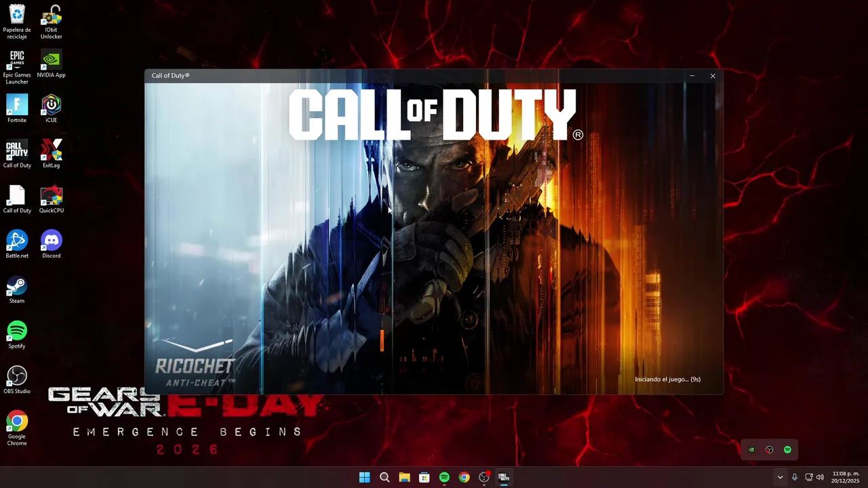The width and height of the screenshot is (868, 488).
Task: Select the OBS Studio desktop icon
Action: tap(17, 380)
